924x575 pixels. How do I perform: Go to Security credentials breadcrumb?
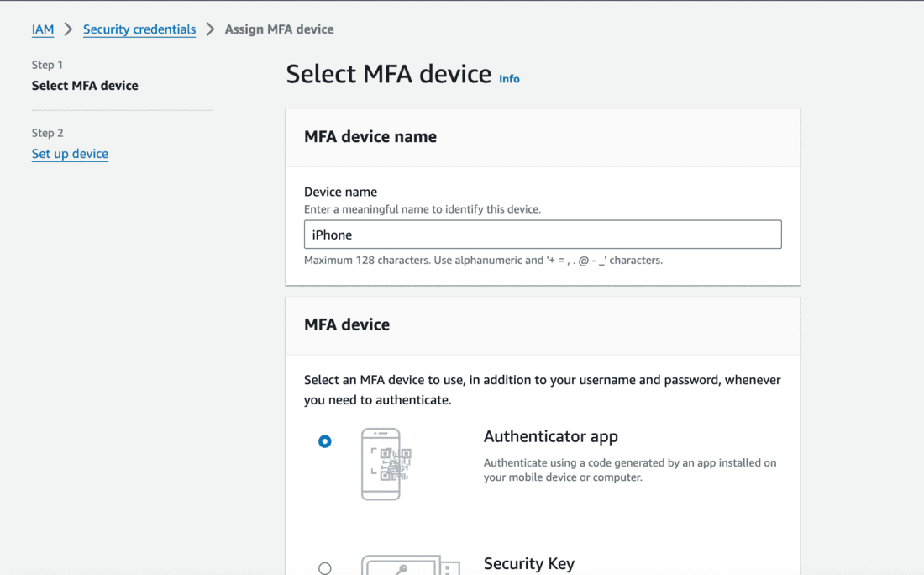coord(139,29)
